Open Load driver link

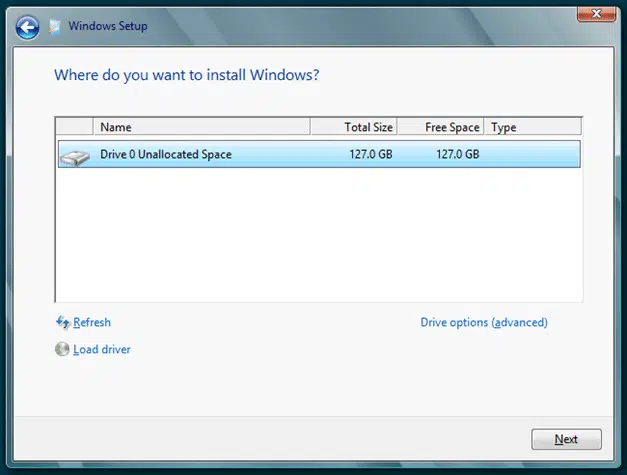(x=102, y=349)
